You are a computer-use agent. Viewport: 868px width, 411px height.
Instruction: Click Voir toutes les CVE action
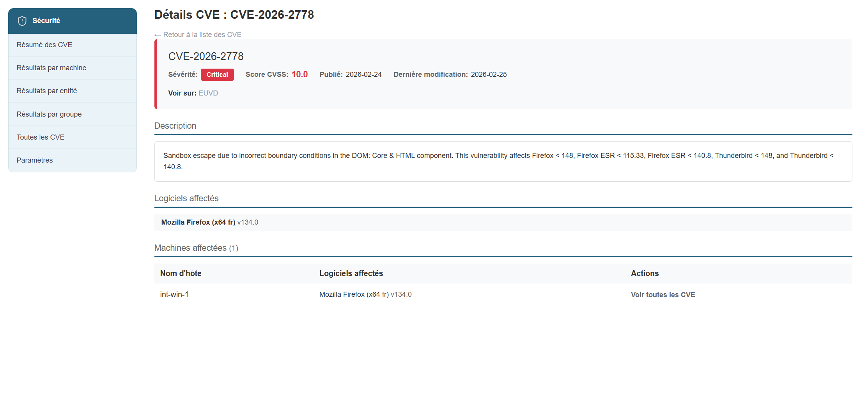(x=663, y=295)
